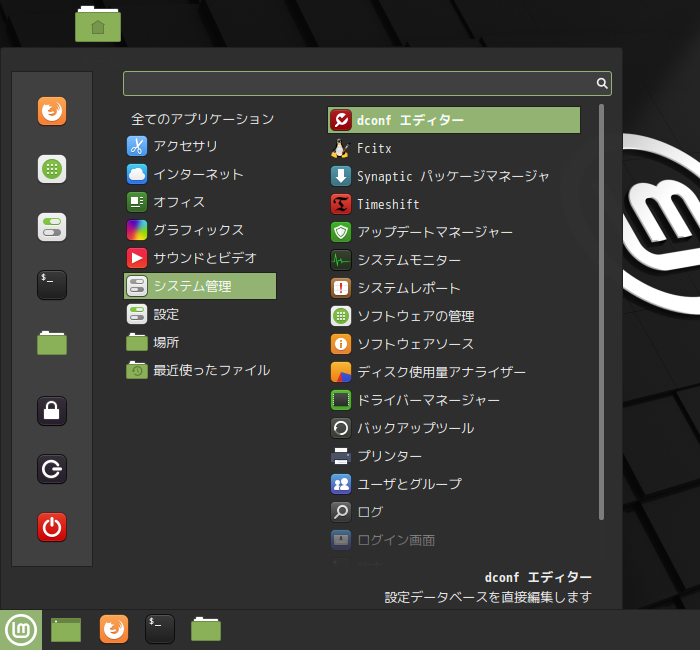Image resolution: width=700 pixels, height=650 pixels.
Task: Launch Fcitx penguin application
Action: coord(454,148)
